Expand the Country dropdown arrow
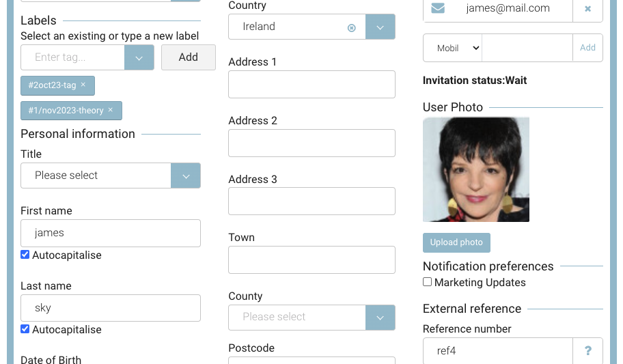623x364 pixels. (x=380, y=27)
